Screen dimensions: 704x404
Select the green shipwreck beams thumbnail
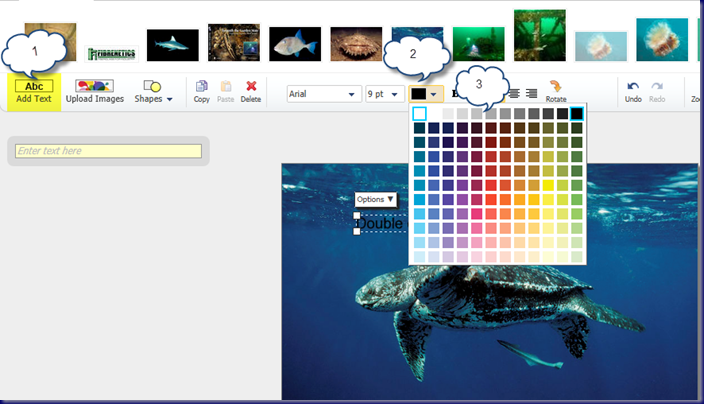(x=540, y=35)
